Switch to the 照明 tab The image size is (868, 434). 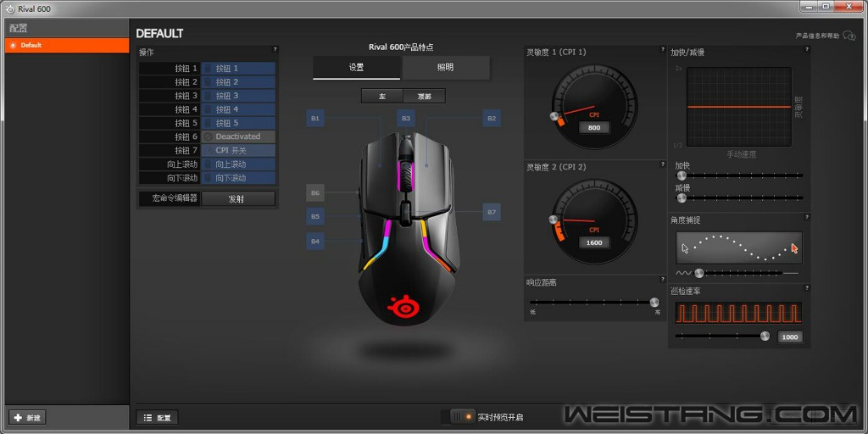[446, 68]
